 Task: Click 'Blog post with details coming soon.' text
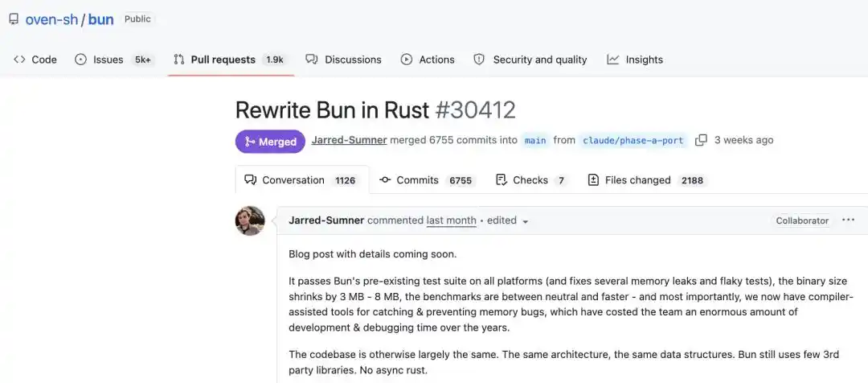coord(373,254)
